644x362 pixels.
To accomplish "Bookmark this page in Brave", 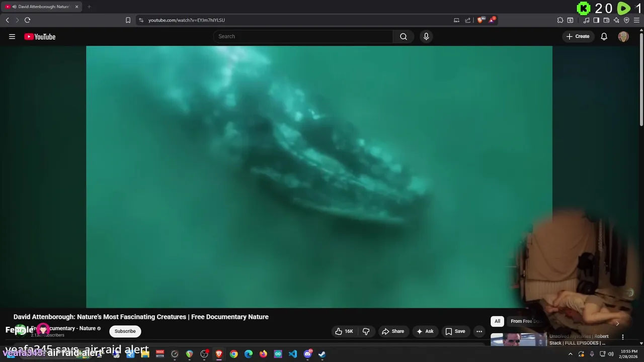I will pyautogui.click(x=128, y=20).
